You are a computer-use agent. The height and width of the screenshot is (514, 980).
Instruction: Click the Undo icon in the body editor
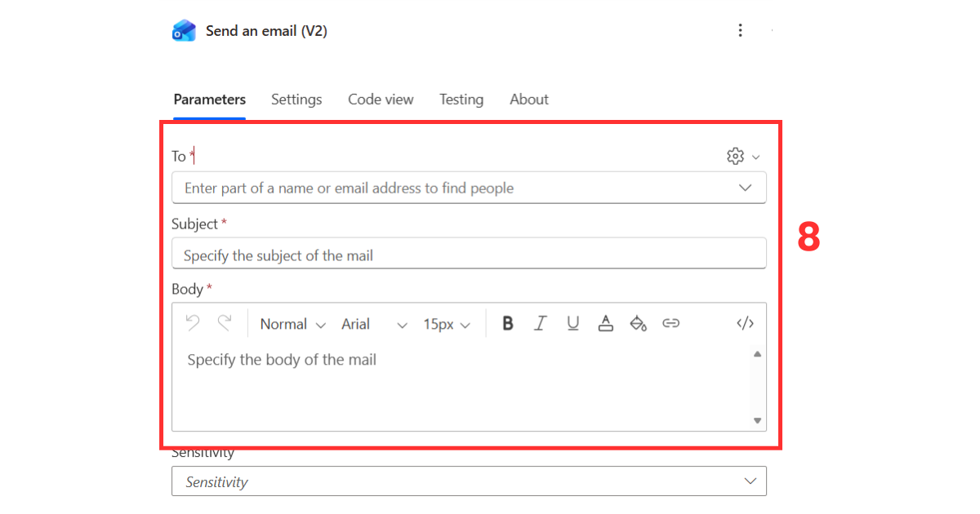point(193,323)
